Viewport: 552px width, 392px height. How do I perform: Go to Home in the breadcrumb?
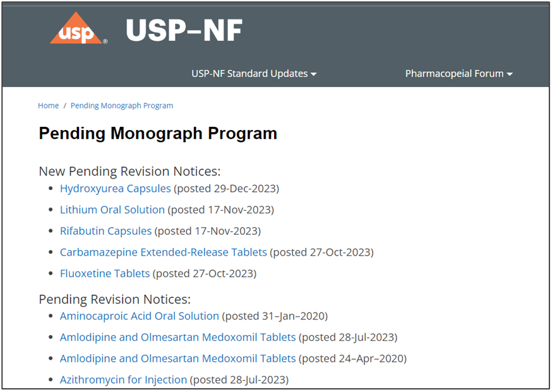(x=49, y=105)
